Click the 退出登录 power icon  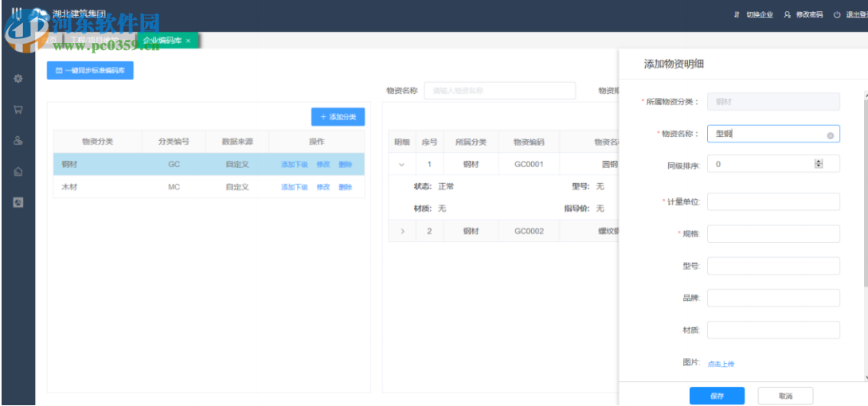click(838, 15)
